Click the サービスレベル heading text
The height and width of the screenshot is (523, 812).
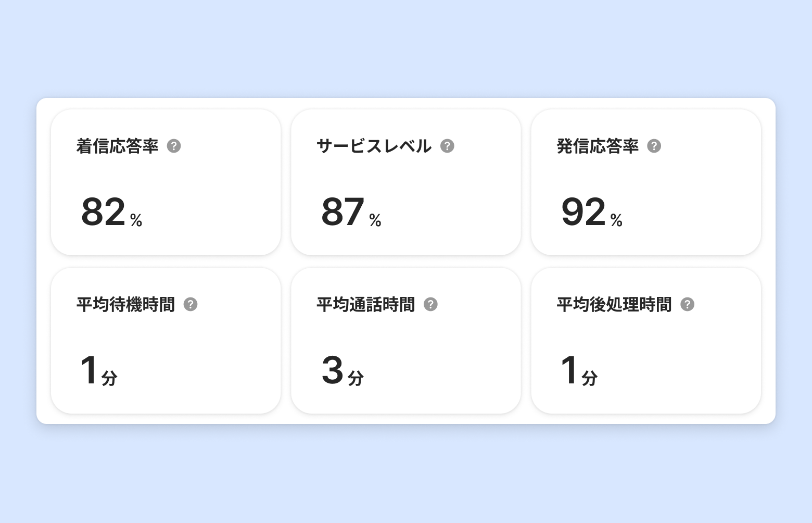[x=374, y=146]
